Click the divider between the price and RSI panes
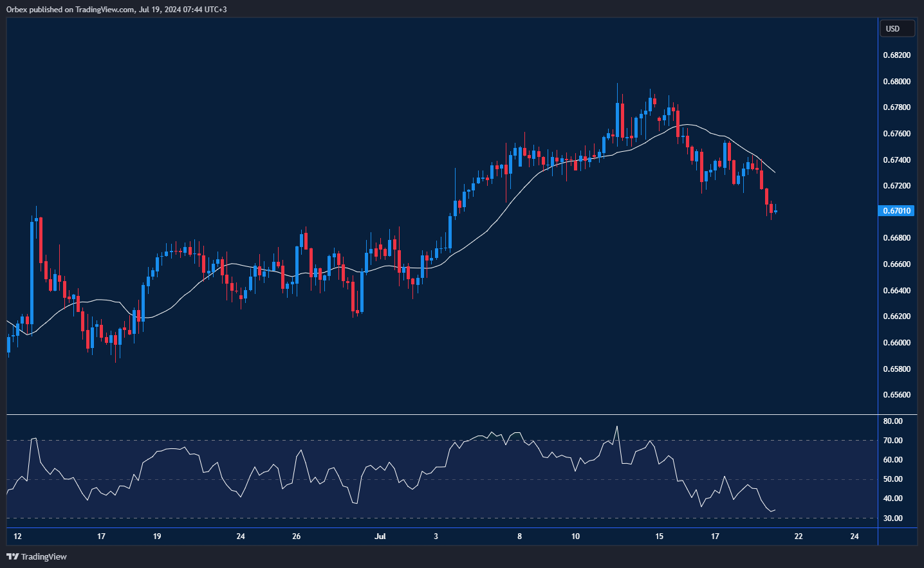This screenshot has height=568, width=924. pos(442,415)
